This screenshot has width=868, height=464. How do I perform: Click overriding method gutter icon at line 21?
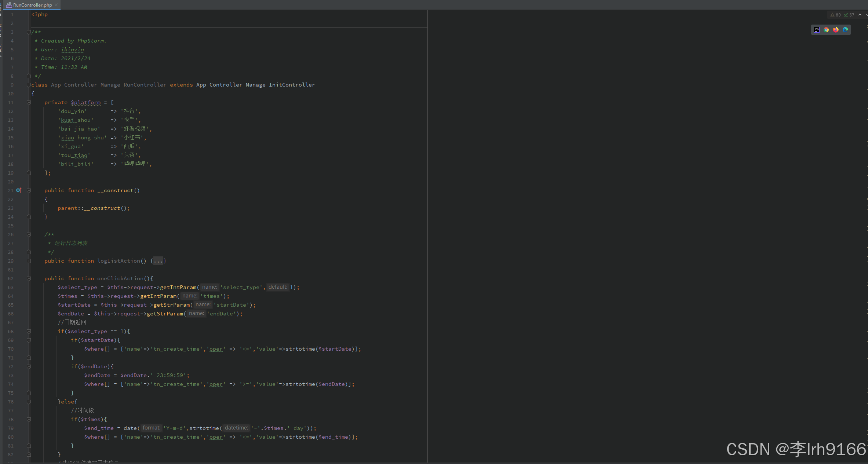19,190
